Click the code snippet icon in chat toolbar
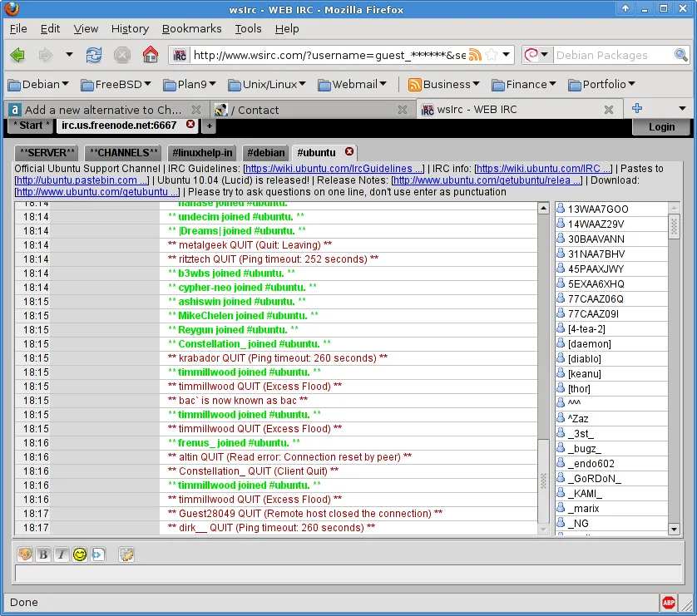Viewport: 697px width, 616px height. (98, 554)
